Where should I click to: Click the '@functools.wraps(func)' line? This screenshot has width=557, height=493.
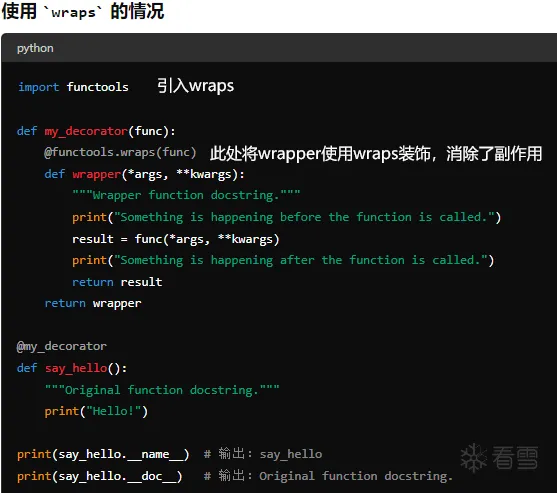coord(120,153)
